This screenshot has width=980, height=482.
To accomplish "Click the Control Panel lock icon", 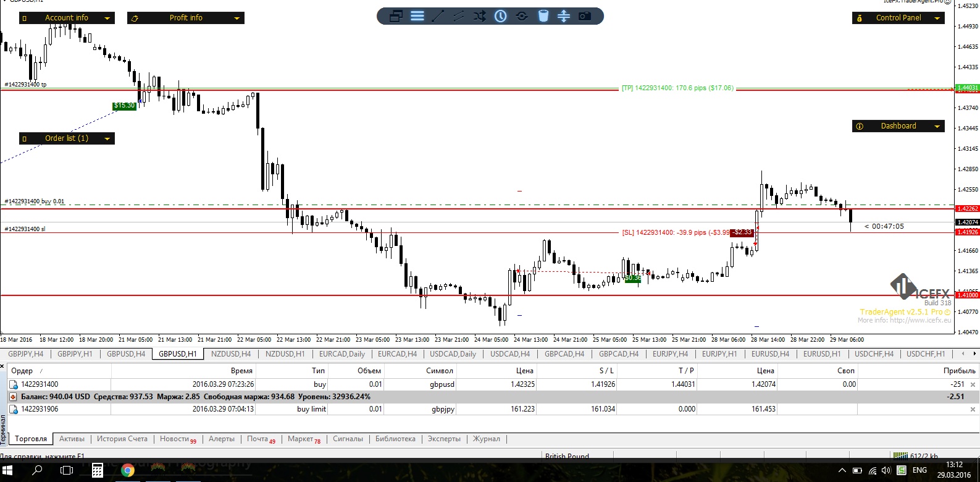I will tap(860, 19).
